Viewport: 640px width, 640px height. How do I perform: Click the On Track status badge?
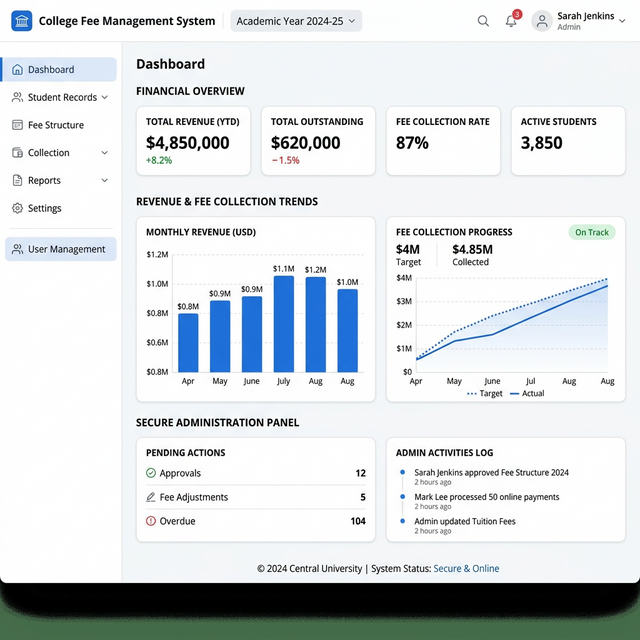pos(591,232)
